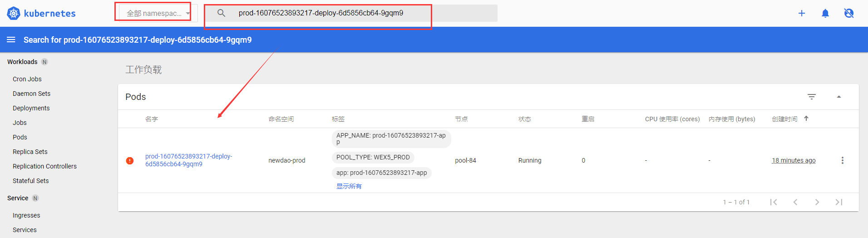Open the pod row actions menu
Viewport: 868px width, 238px height.
click(843, 160)
